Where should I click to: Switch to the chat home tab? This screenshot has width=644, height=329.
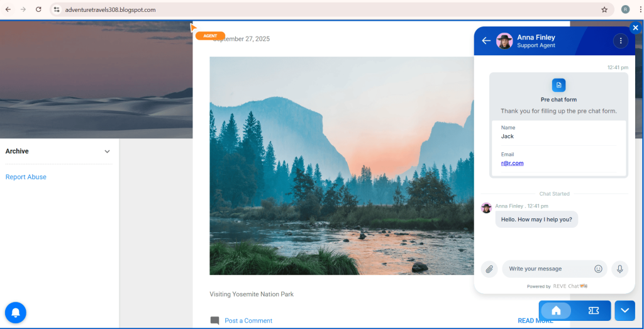[x=556, y=311]
